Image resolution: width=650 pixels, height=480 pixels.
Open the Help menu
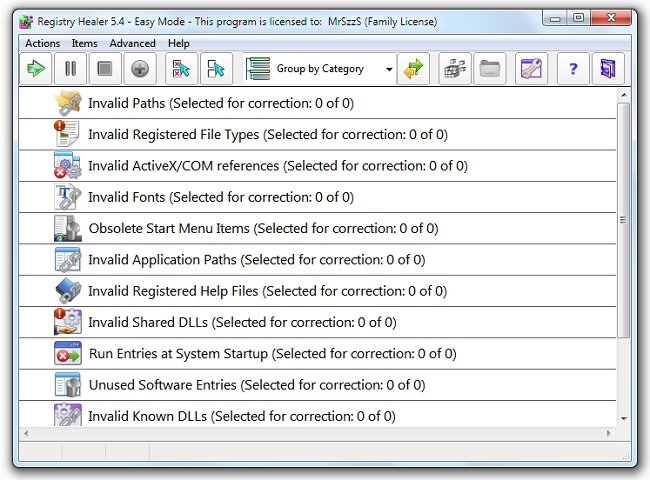click(x=179, y=43)
